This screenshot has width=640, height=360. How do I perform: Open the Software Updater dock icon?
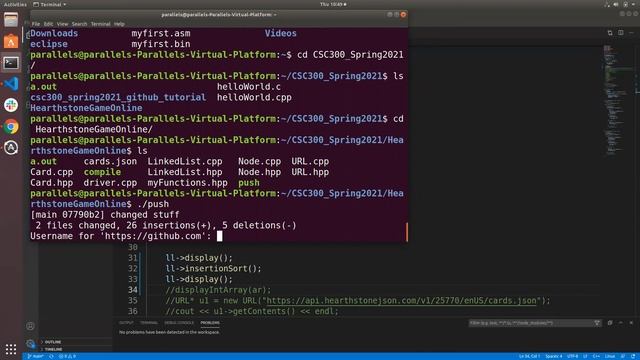pyautogui.click(x=11, y=148)
